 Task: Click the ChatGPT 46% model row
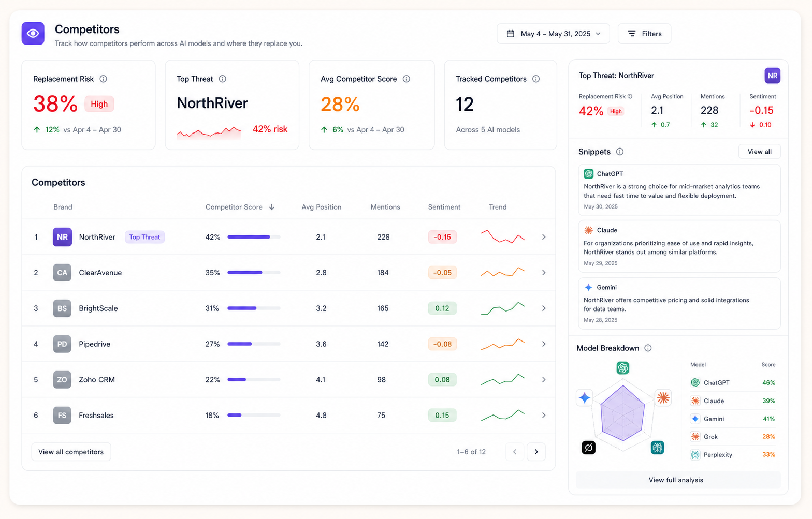[733, 383]
